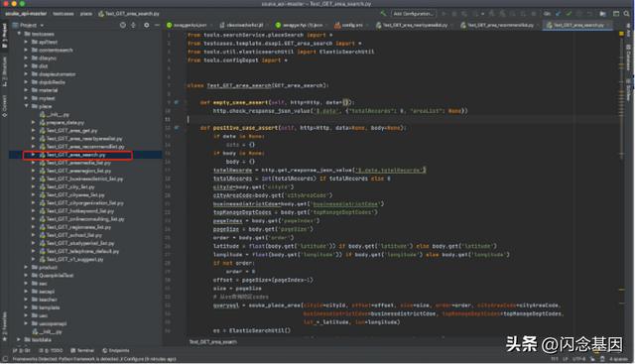
Task: Collapse the testcases folder arrow
Action: pyautogui.click(x=19, y=34)
